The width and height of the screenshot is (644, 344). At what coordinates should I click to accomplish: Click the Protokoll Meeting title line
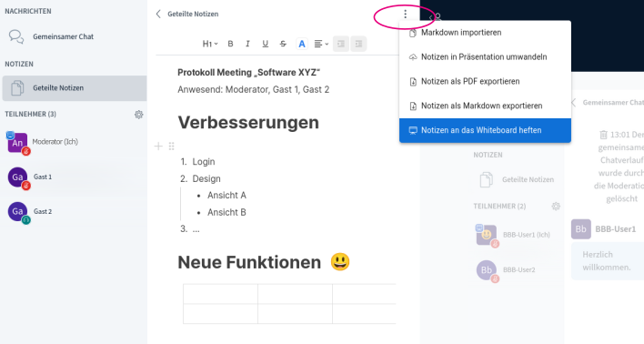(248, 73)
